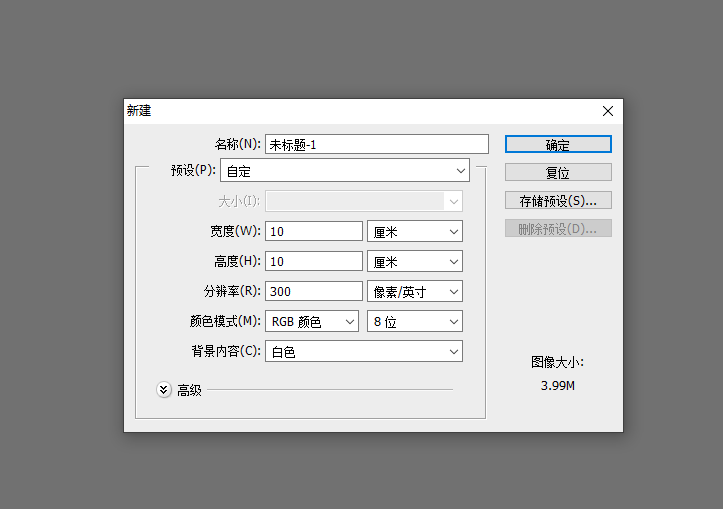Open the resolution unit dropdown 像素/英寸
The height and width of the screenshot is (509, 723).
414,291
